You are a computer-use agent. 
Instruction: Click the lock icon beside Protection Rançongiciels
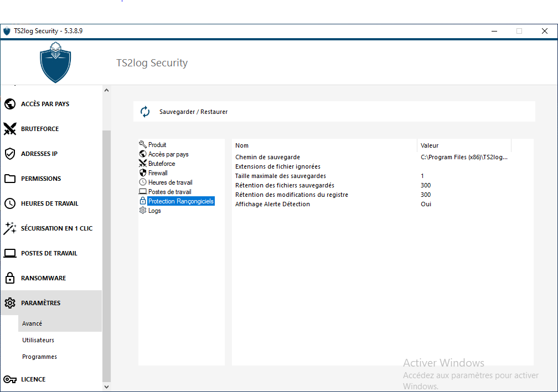tap(143, 201)
